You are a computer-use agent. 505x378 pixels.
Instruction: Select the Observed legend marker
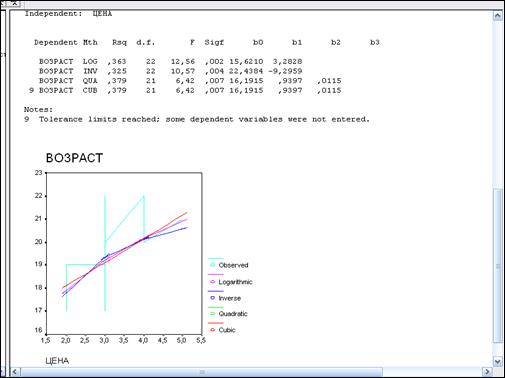coord(213,265)
